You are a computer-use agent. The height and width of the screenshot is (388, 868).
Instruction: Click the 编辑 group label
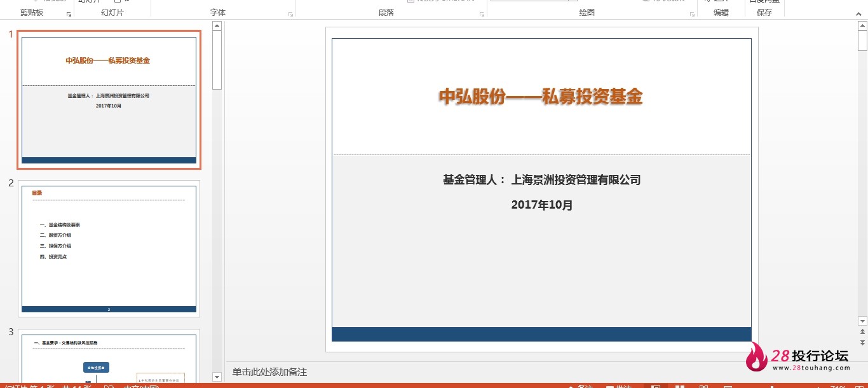721,13
